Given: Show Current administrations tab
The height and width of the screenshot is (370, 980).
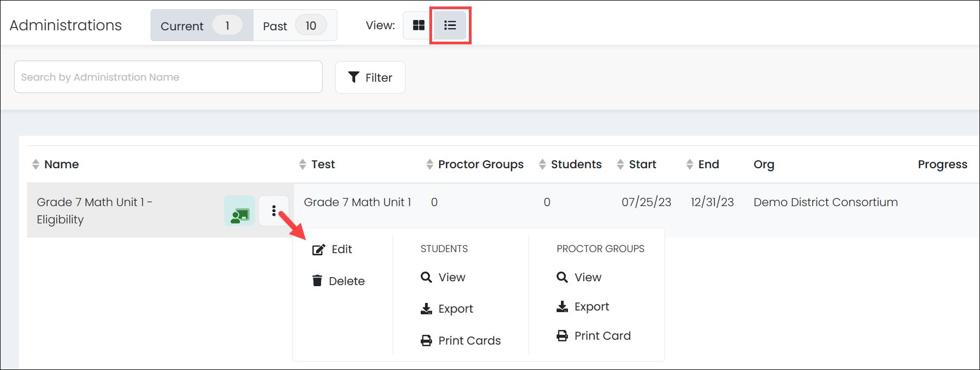Looking at the screenshot, I should point(201,25).
